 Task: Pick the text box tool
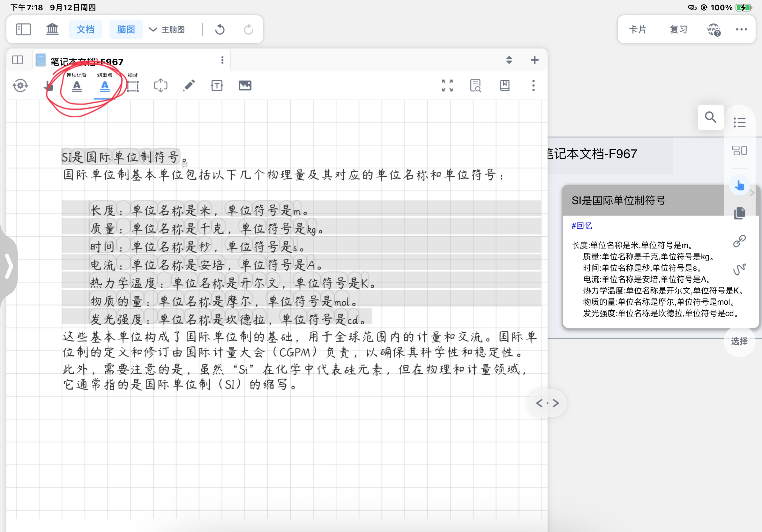pyautogui.click(x=217, y=85)
